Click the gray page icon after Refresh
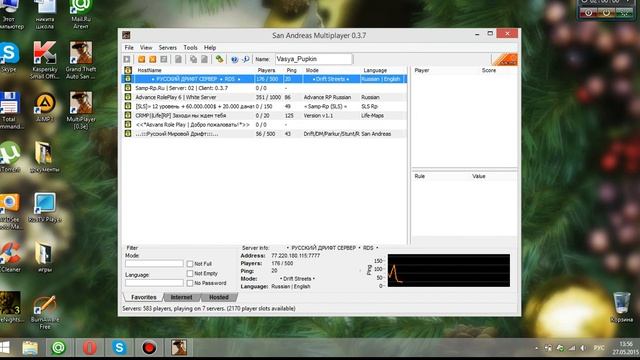 (x=178, y=59)
